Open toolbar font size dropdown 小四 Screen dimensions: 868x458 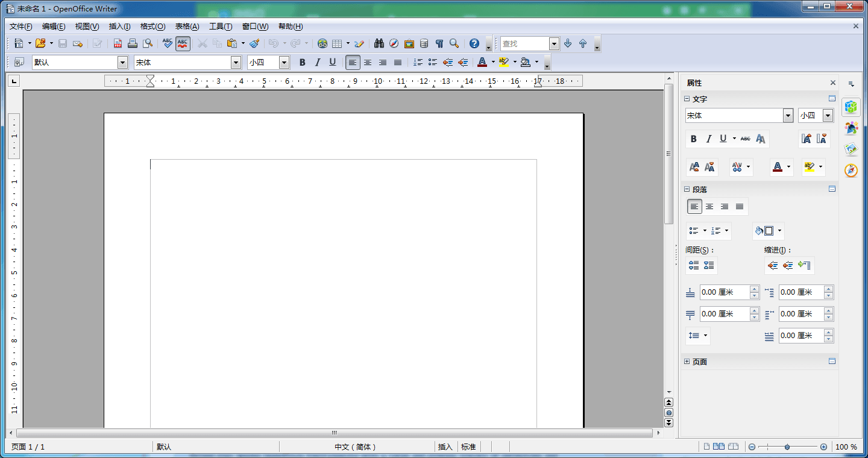pyautogui.click(x=285, y=62)
